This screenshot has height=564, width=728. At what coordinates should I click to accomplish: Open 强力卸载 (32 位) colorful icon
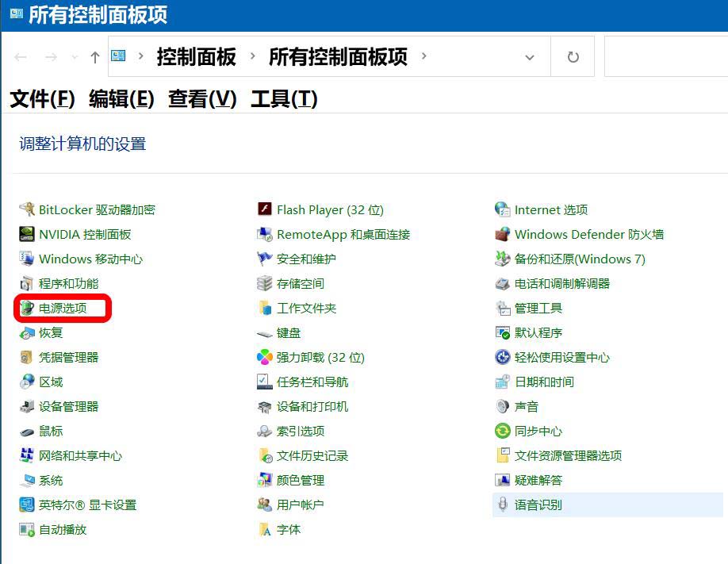pos(265,357)
